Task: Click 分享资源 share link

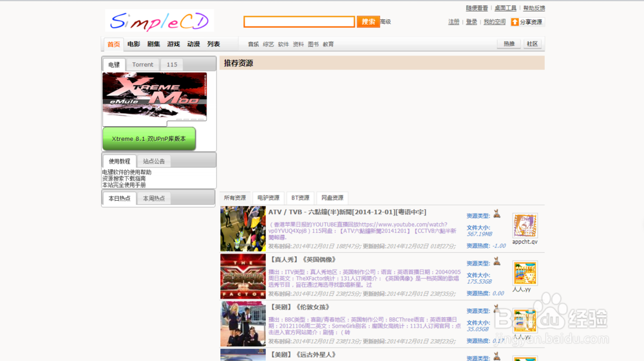Action: pos(531,22)
